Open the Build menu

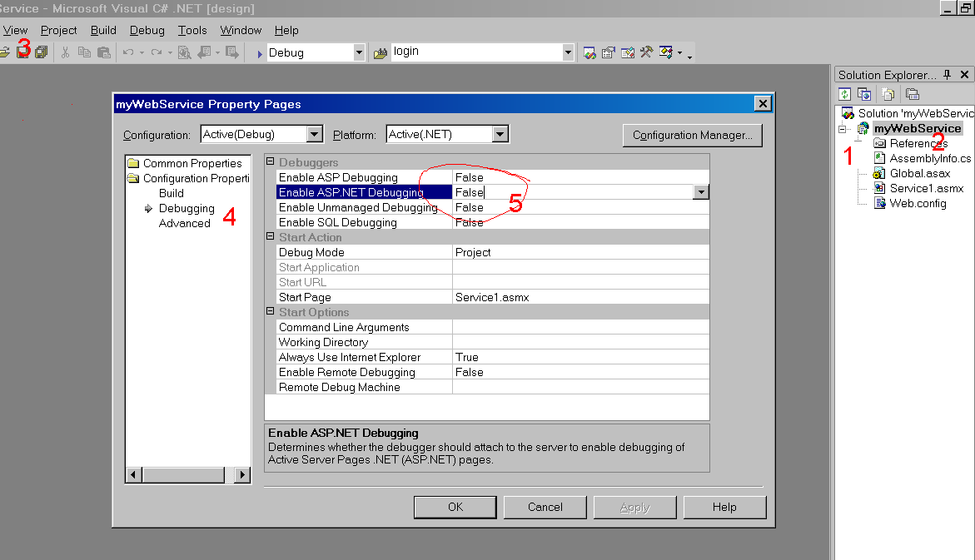click(x=103, y=30)
